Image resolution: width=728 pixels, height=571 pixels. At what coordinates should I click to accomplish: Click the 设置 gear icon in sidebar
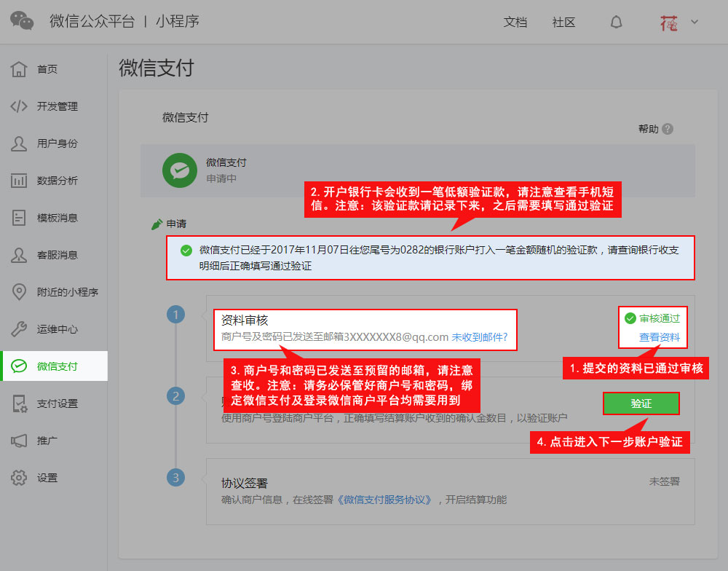[20, 478]
